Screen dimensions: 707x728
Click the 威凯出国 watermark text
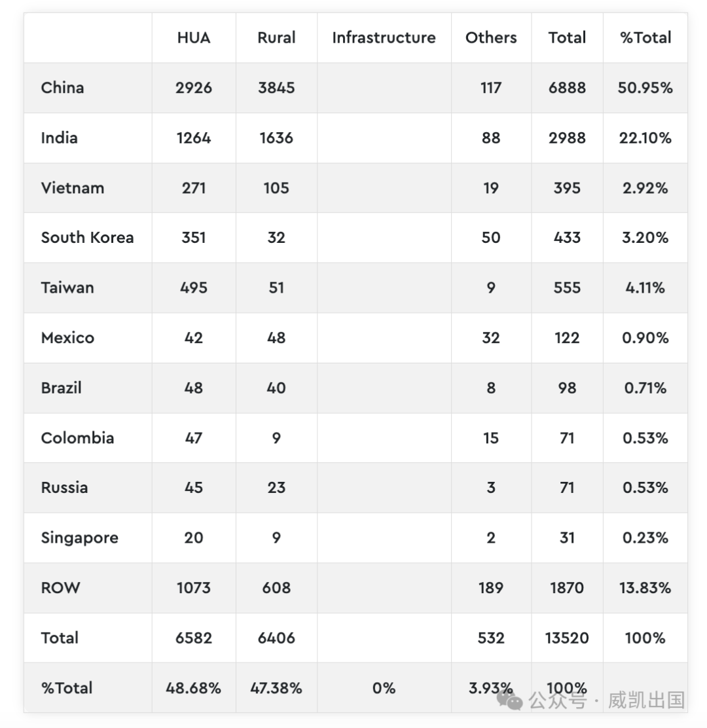[x=646, y=700]
